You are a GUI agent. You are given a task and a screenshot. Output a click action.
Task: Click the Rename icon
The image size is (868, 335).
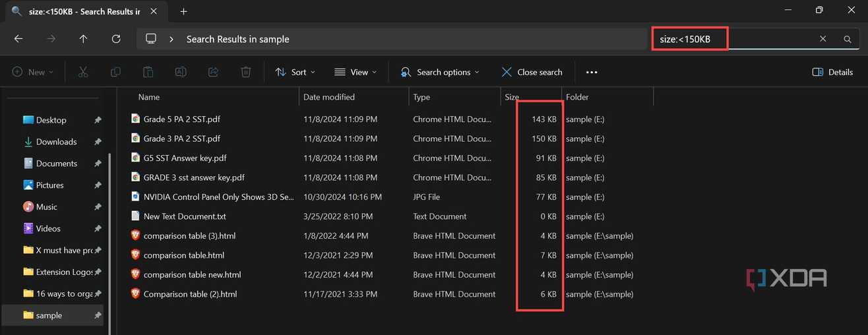(x=181, y=72)
